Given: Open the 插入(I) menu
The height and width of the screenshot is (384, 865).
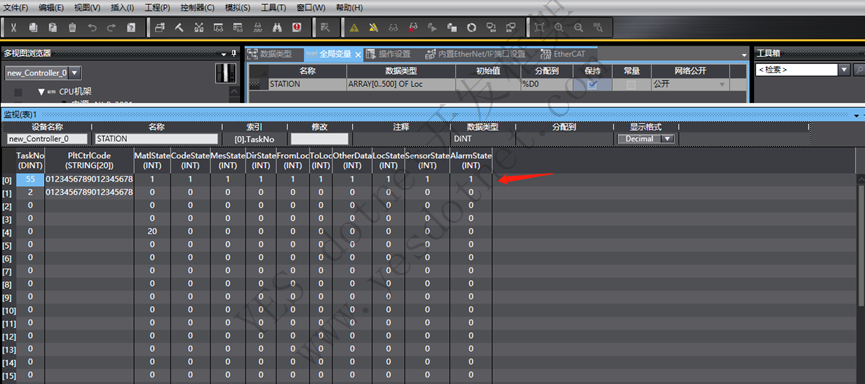Looking at the screenshot, I should coord(122,8).
